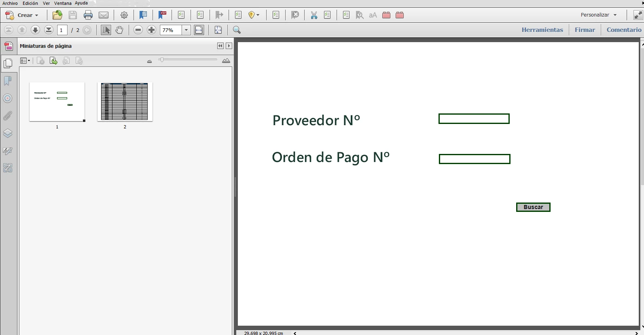644x335 pixels.
Task: Toggle fit width scrolling mode
Action: 199,30
